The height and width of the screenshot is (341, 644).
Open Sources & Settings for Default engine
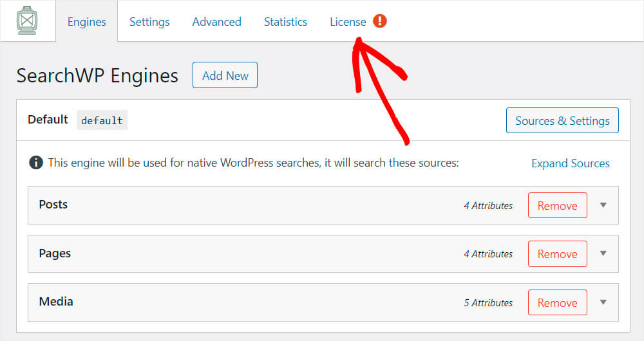562,120
